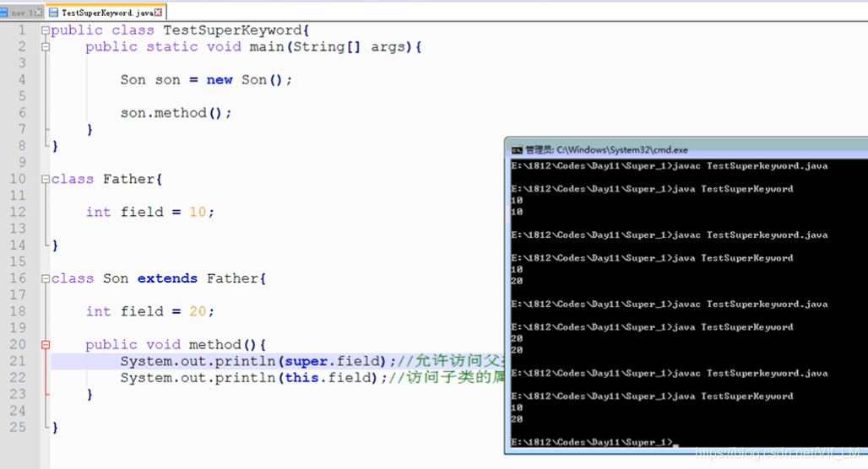Click the cmd.exe window title text

tap(606, 149)
